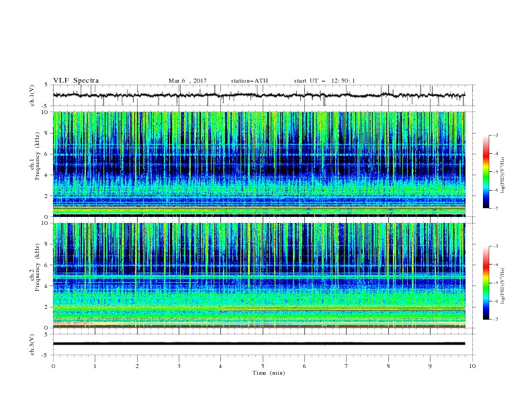This screenshot has width=532, height=411.
Task: Click the "Time (min)" axis label
Action: tap(269, 373)
